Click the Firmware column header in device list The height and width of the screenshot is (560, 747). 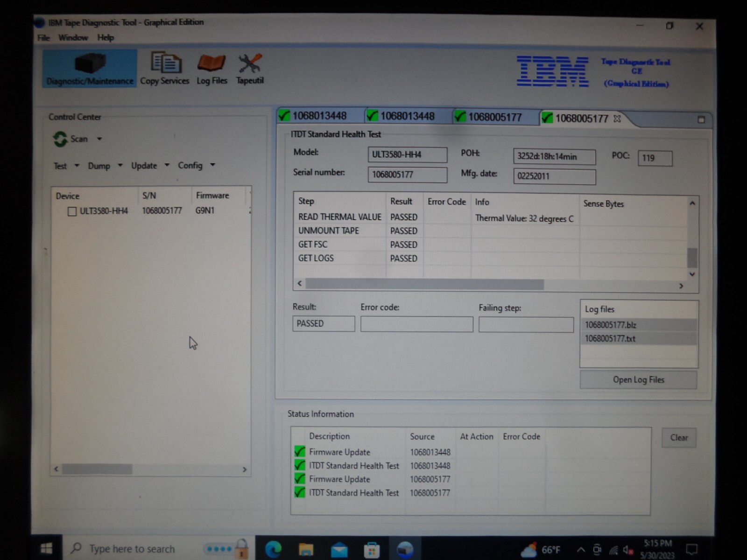pos(212,196)
